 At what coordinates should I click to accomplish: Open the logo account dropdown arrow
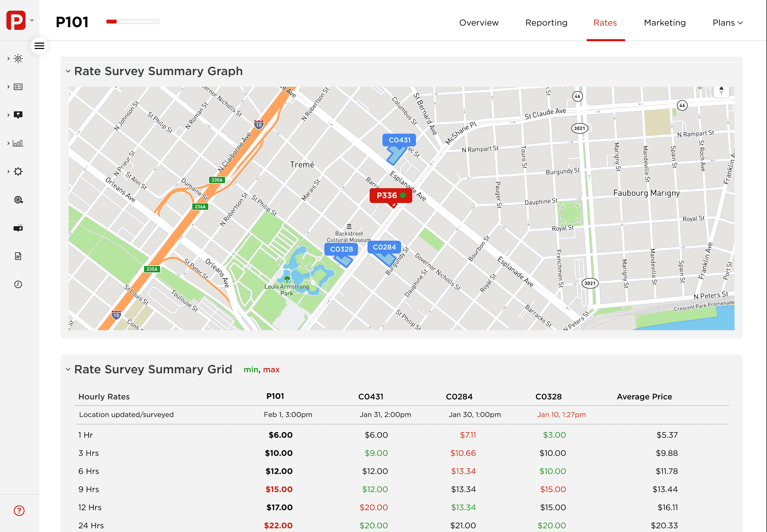[32, 20]
